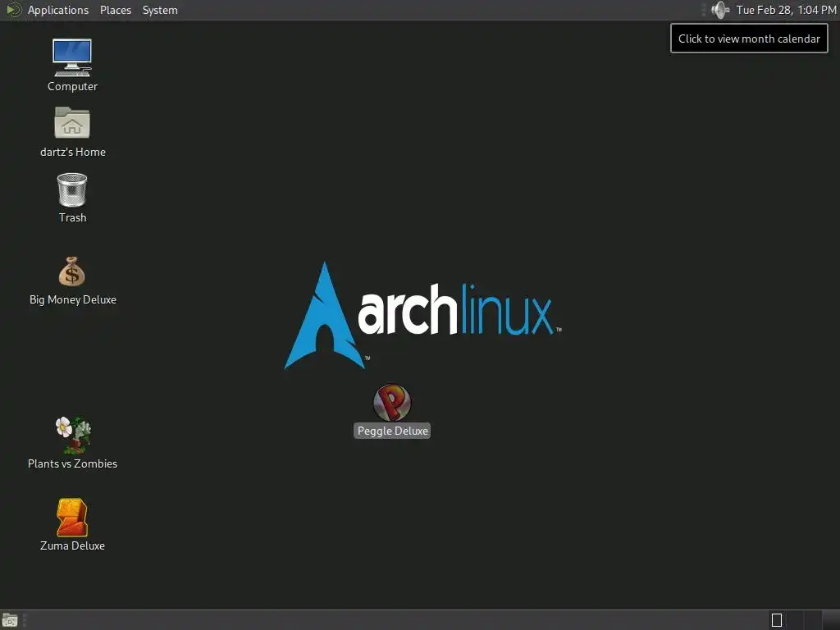The width and height of the screenshot is (840, 630).
Task: Select the Peggle Deluxe launcher icon
Action: click(x=392, y=402)
